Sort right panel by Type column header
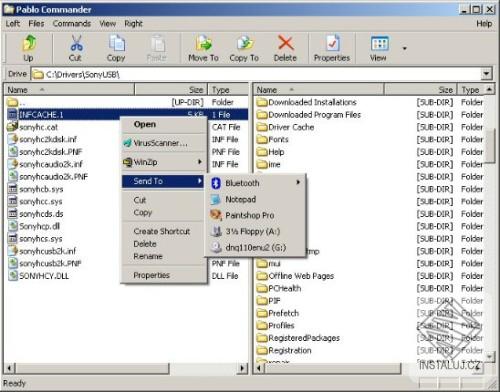Screen dimensions: 500x392 point(471,90)
